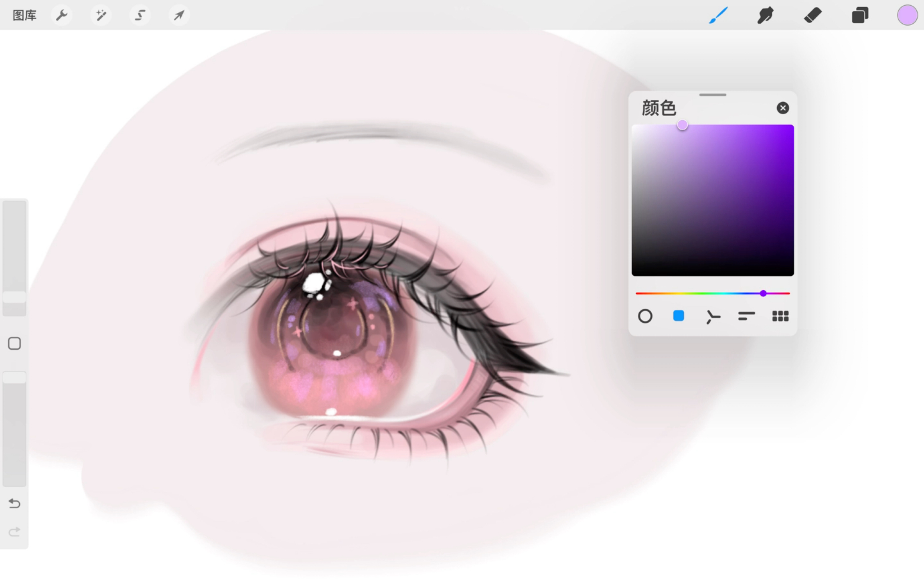Click the brush opacity slider handle
Viewport: 924px width, 579px height.
click(14, 378)
